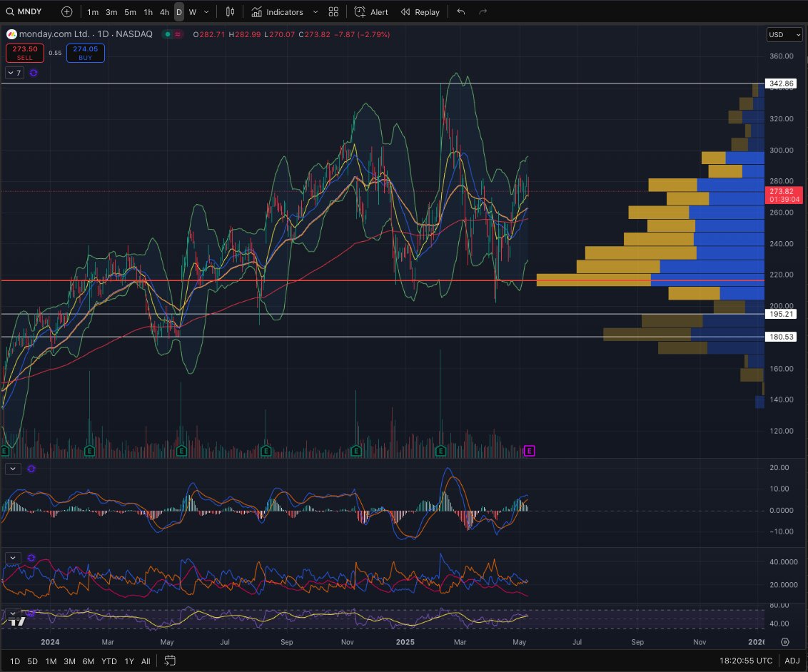808x672 pixels.
Task: Set range to 5D
Action: 32,661
